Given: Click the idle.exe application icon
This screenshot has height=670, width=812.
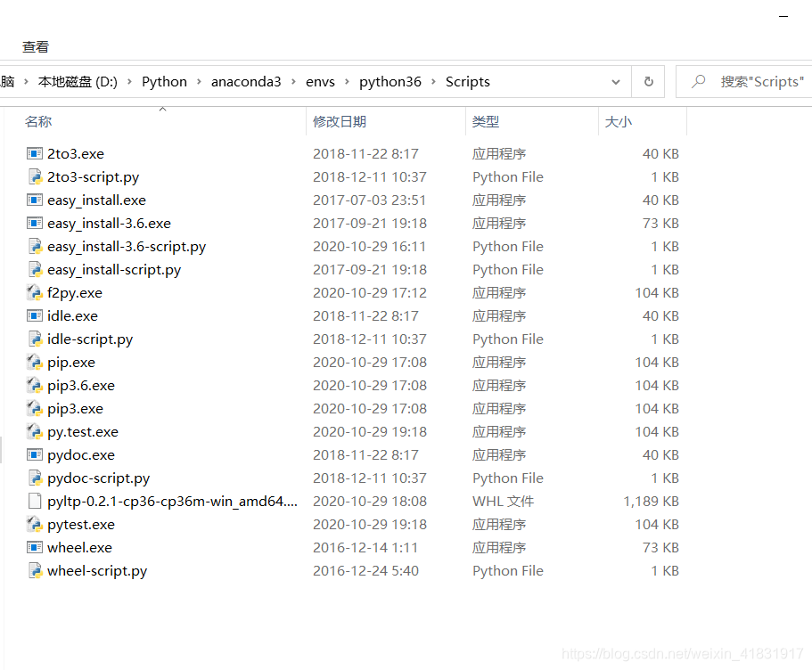Looking at the screenshot, I should click(35, 315).
